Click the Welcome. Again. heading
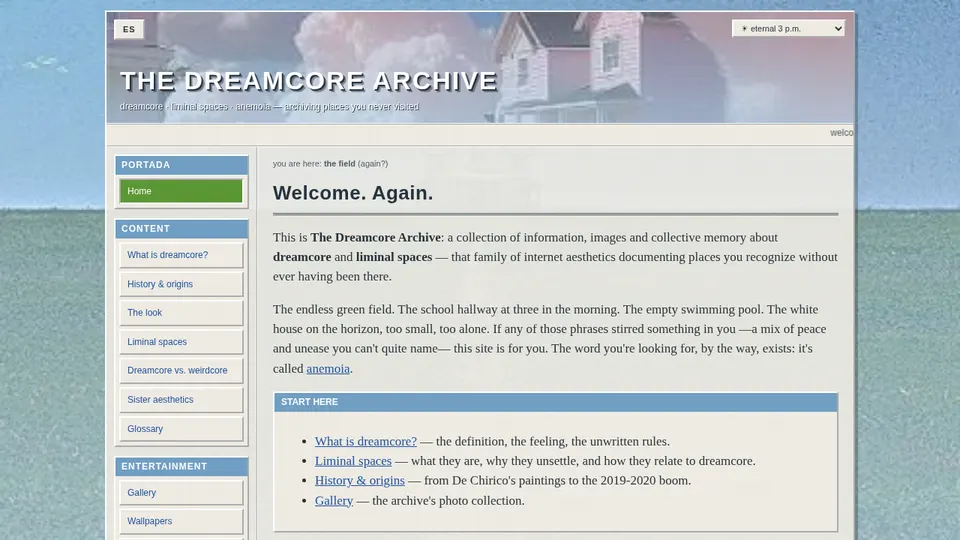Screen dimensions: 960x540 353,193
